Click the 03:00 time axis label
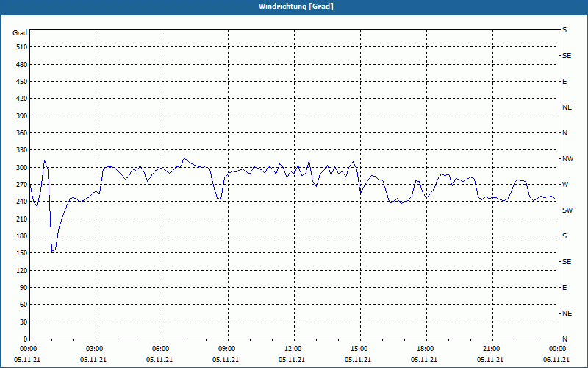The width and height of the screenshot is (588, 368). click(96, 349)
